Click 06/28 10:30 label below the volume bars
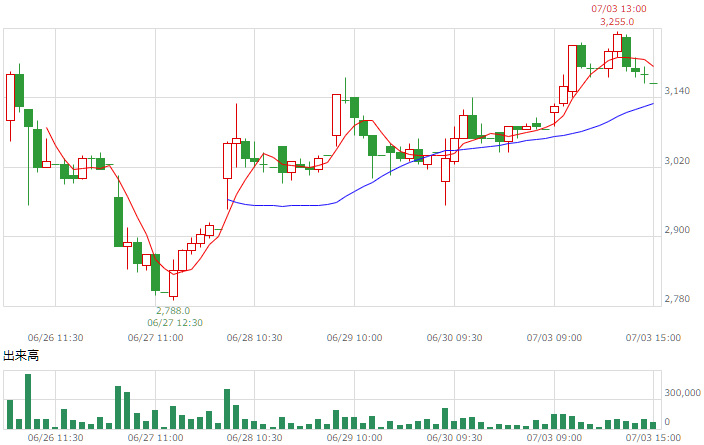 pos(255,437)
